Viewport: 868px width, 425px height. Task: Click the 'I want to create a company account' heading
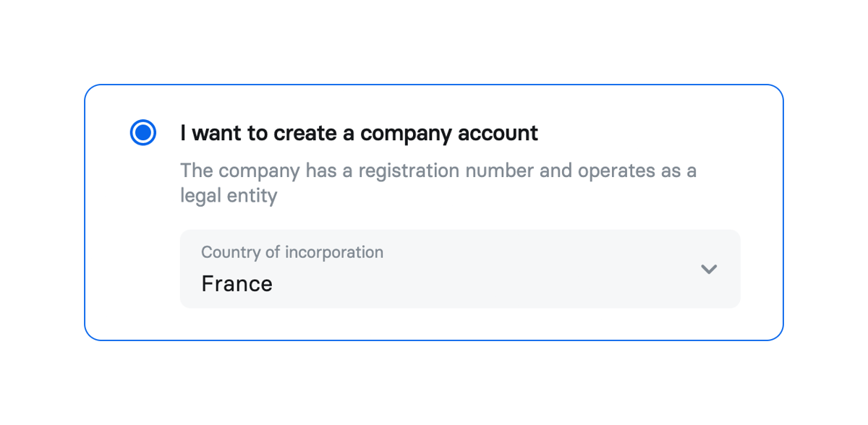pyautogui.click(x=359, y=133)
